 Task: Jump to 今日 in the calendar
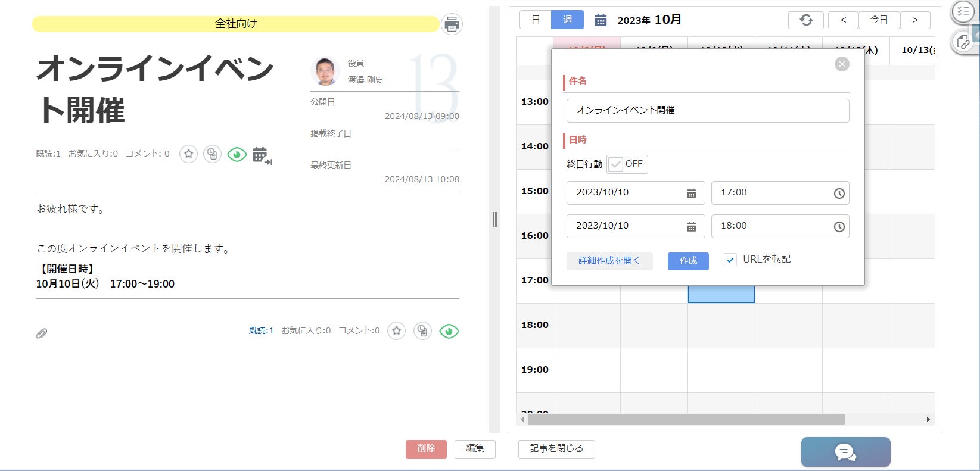(879, 20)
